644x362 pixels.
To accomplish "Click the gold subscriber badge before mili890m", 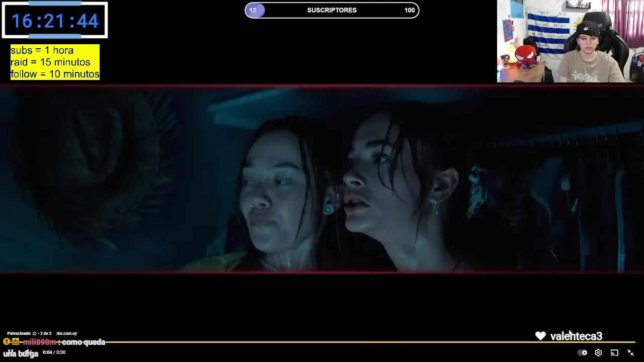I will 16,341.
